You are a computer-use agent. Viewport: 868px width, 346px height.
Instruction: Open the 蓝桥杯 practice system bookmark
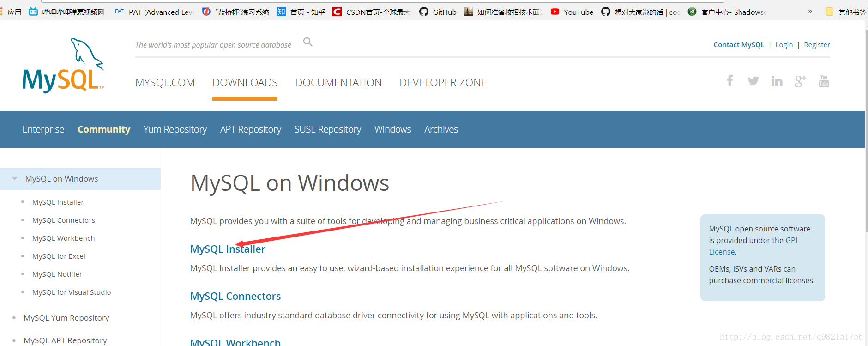click(x=235, y=12)
